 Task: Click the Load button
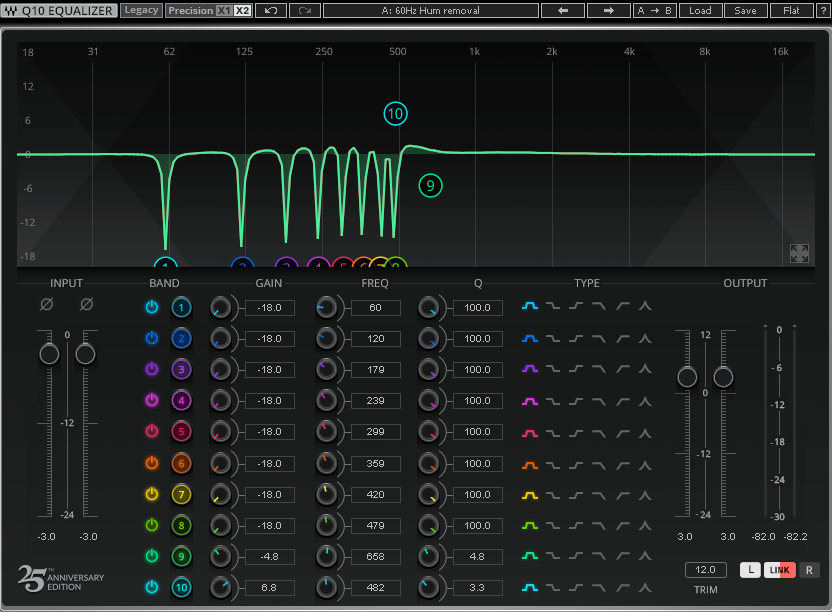(x=700, y=11)
